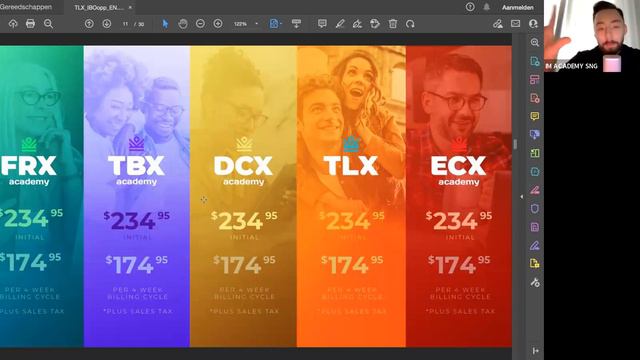The image size is (640, 360).
Task: Go to the next page arrow
Action: (107, 24)
